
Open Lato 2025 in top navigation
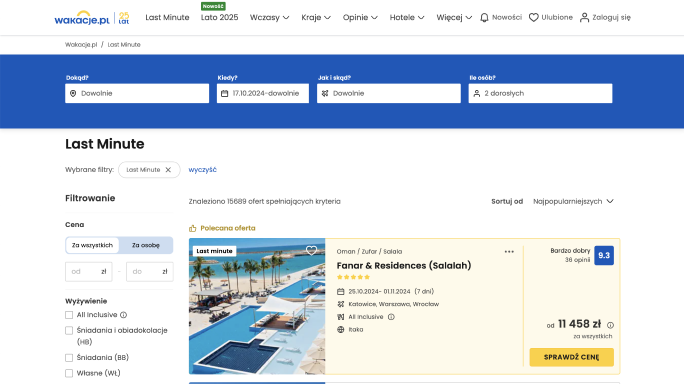219,17
